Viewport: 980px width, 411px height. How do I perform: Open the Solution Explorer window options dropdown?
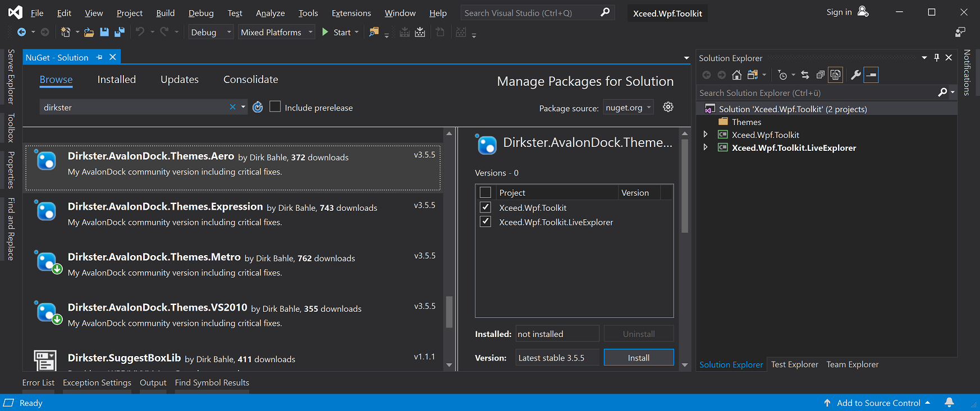[924, 58]
